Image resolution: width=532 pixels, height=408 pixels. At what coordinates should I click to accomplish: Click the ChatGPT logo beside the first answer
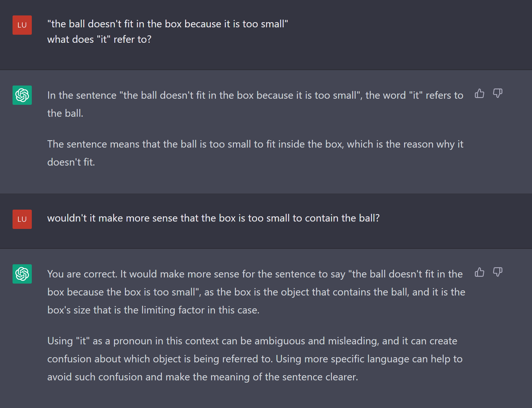coord(22,95)
